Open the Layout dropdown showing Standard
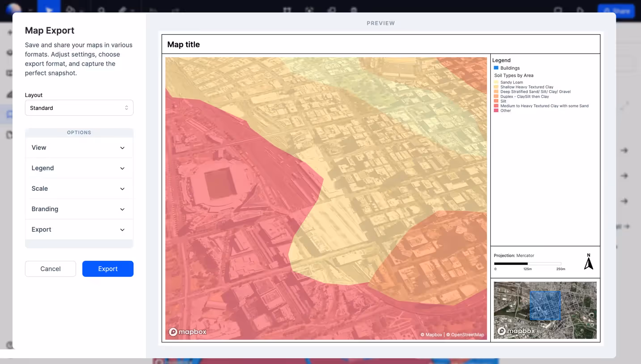Screen dimensions: 641x364 point(79,108)
